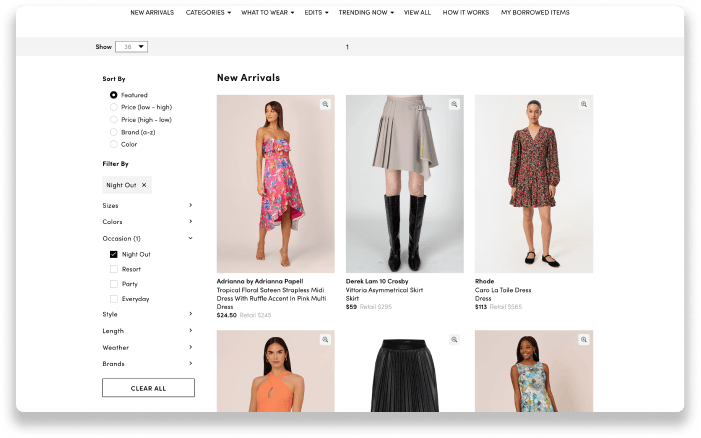Image resolution: width=701 pixels, height=438 pixels.
Task: Open the Rhode floral mini dress photo
Action: [x=534, y=184]
